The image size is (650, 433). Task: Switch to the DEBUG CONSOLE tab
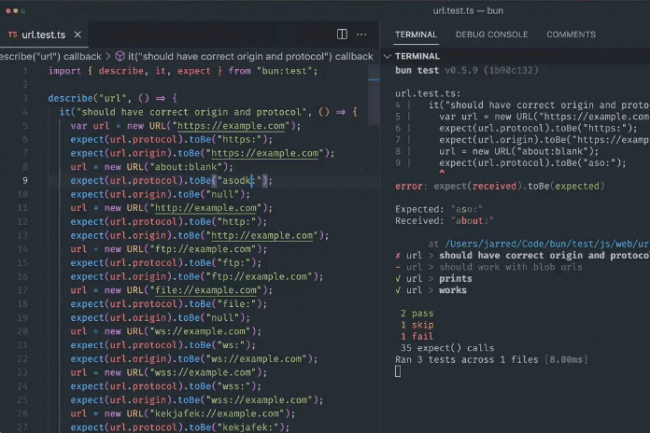coord(491,34)
